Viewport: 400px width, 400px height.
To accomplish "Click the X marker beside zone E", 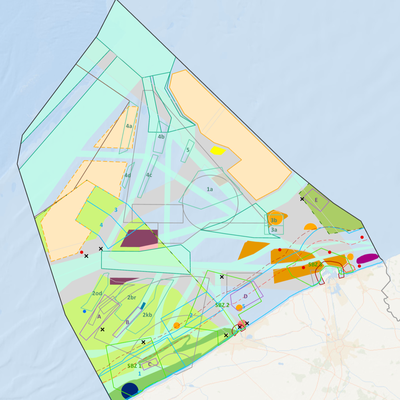I will pos(302,199).
